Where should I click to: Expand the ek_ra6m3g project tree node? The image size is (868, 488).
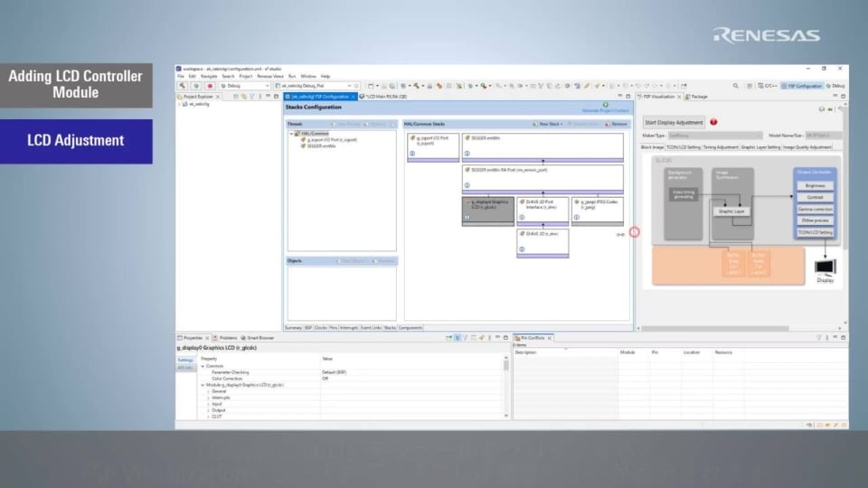182,104
